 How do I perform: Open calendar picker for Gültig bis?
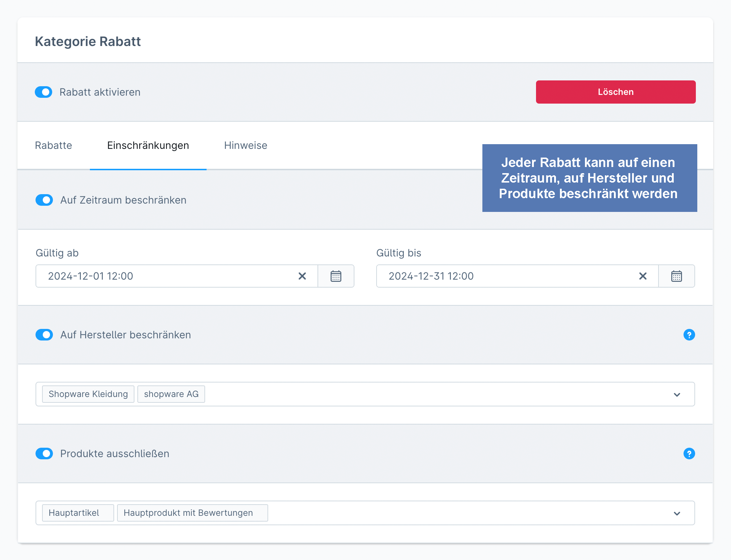point(677,276)
